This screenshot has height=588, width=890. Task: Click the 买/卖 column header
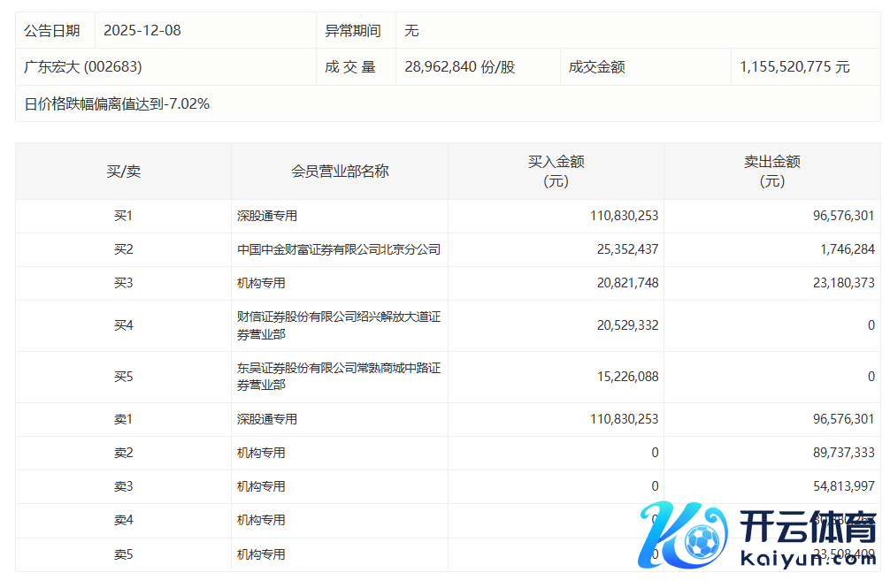(x=123, y=172)
